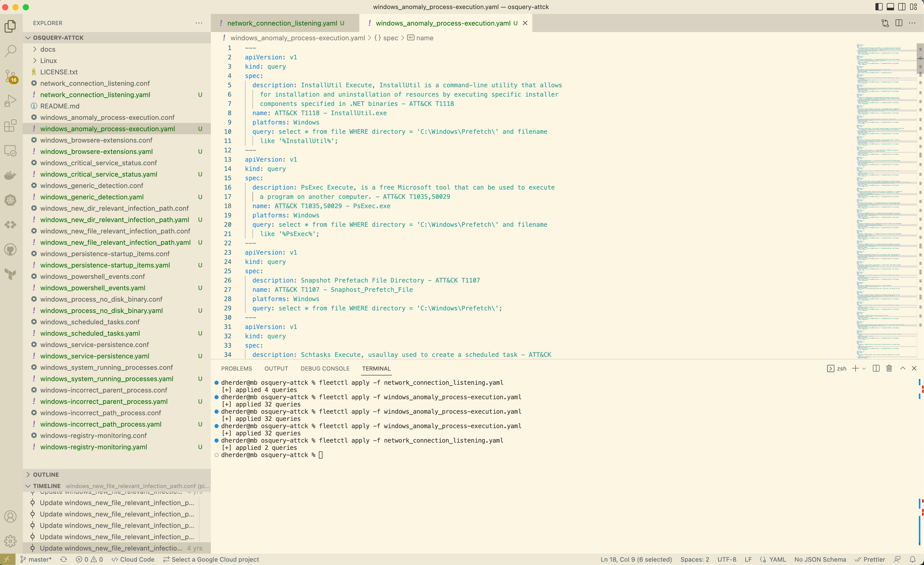The width and height of the screenshot is (924, 565).
Task: Open LICENSE.txt in explorer
Action: (x=117, y=72)
